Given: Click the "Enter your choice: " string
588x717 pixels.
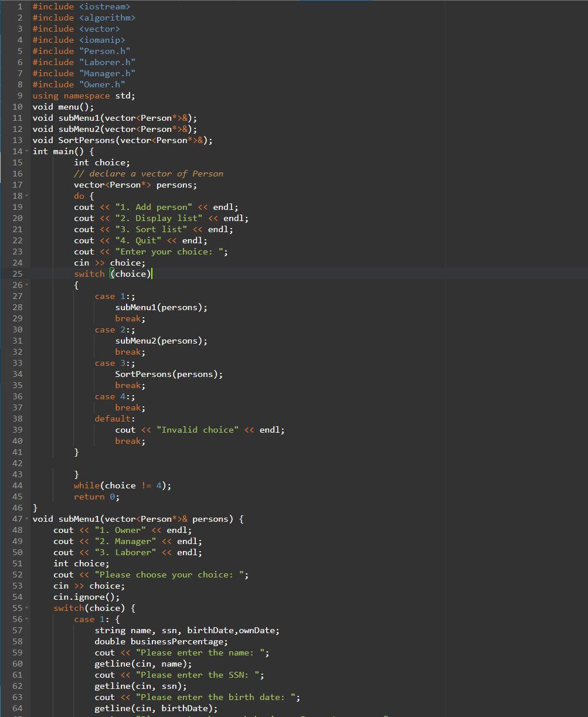Looking at the screenshot, I should click(169, 252).
